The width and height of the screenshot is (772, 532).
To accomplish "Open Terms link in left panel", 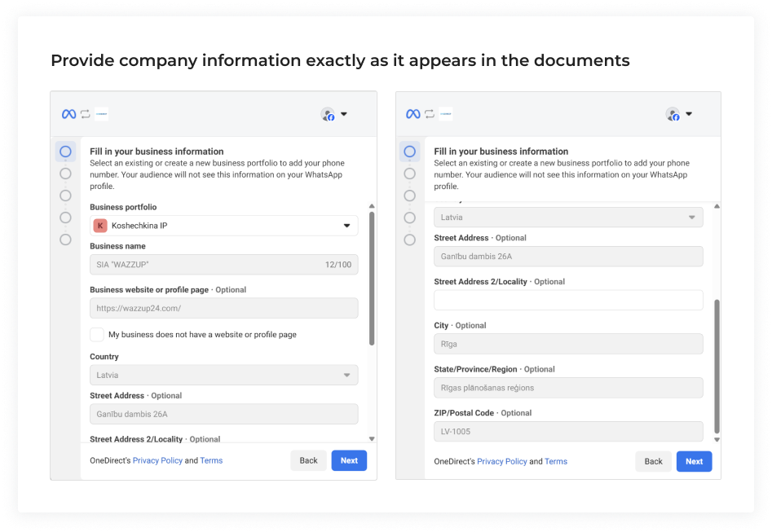I will tap(211, 460).
